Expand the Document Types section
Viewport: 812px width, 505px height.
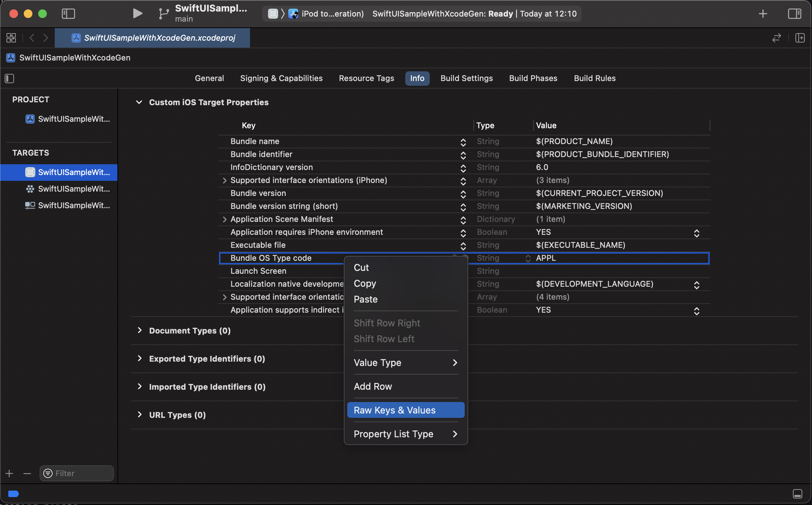point(139,331)
